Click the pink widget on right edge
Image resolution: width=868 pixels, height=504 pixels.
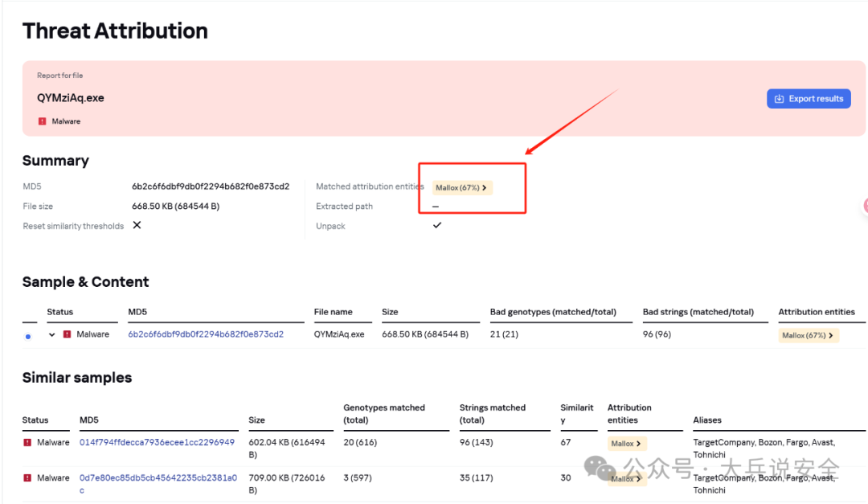(x=865, y=205)
